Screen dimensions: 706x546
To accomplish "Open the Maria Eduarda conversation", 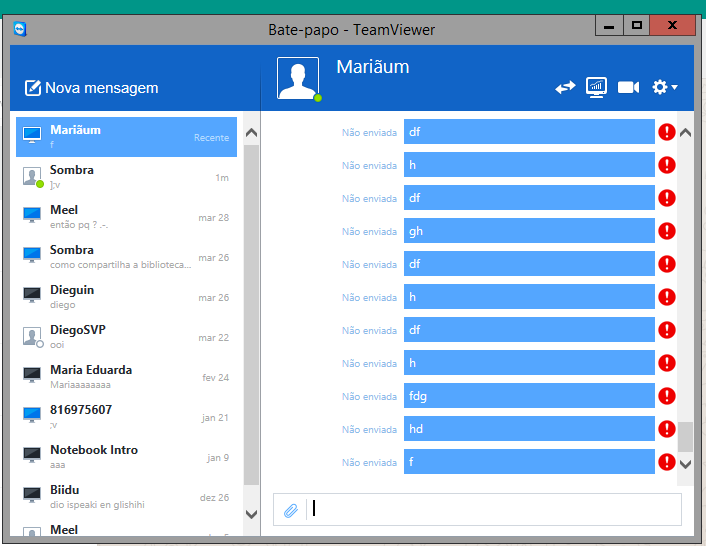I will pyautogui.click(x=127, y=377).
